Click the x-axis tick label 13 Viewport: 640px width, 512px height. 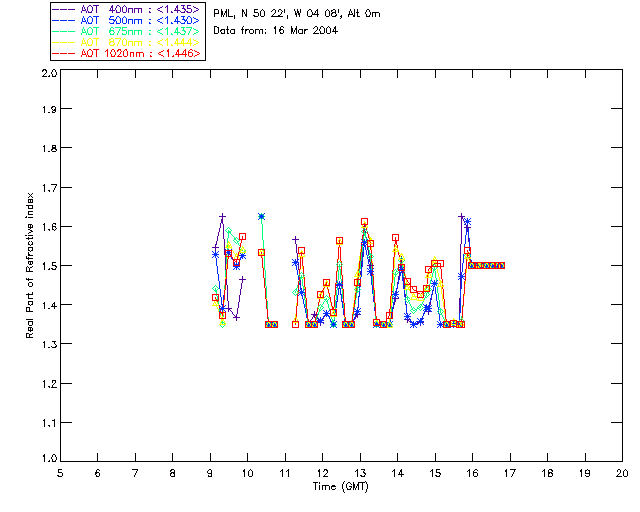coord(360,473)
